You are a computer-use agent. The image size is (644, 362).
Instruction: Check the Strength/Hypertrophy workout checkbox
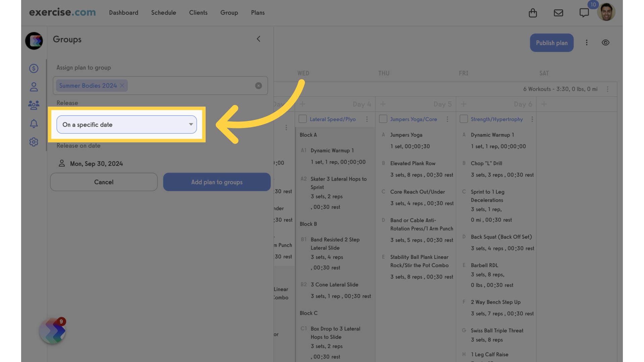click(x=464, y=119)
